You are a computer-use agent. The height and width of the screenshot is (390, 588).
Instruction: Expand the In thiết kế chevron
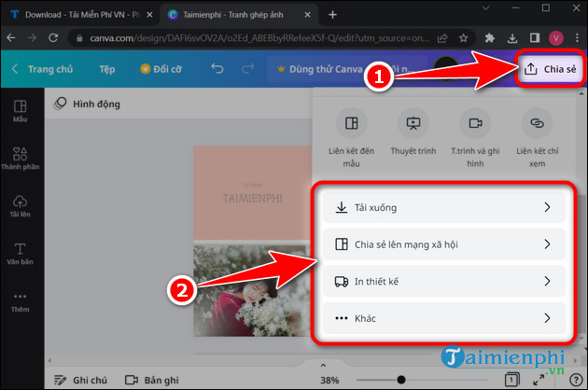click(547, 281)
